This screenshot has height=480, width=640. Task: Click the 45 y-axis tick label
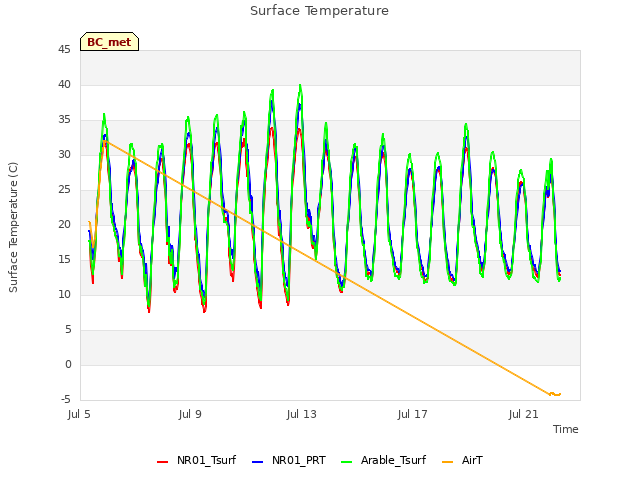(x=64, y=49)
